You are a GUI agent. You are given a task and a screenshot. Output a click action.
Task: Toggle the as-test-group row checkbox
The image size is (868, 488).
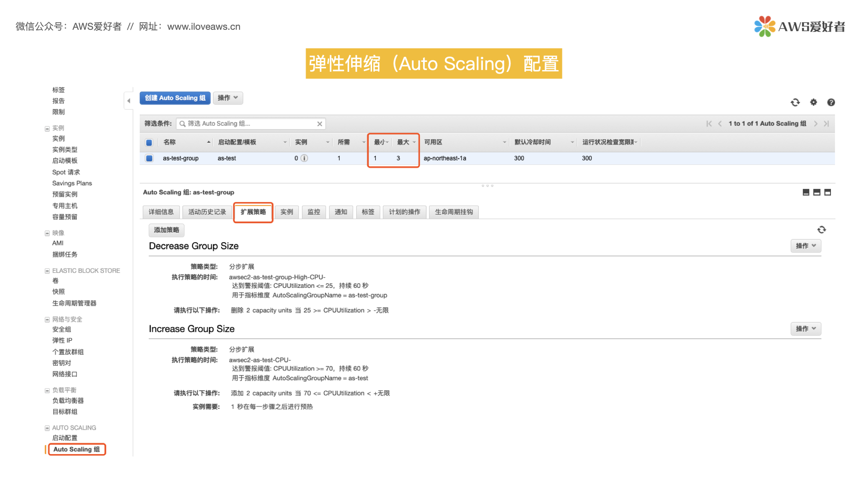(x=149, y=158)
